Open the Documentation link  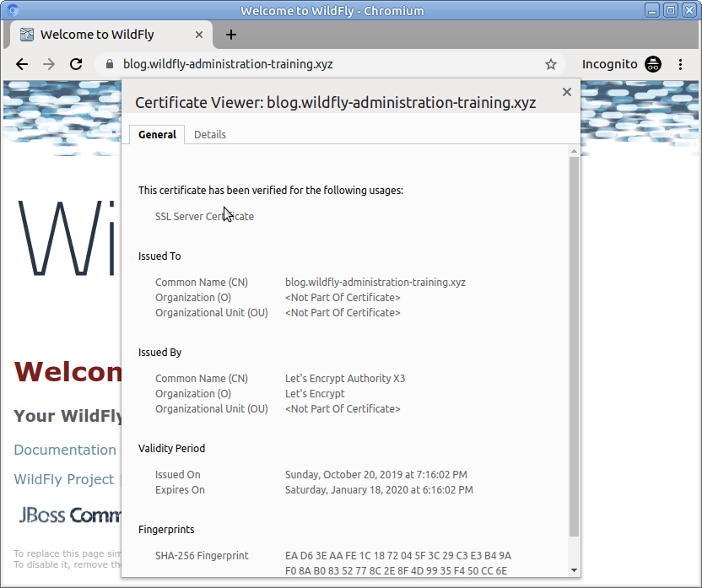click(x=65, y=450)
